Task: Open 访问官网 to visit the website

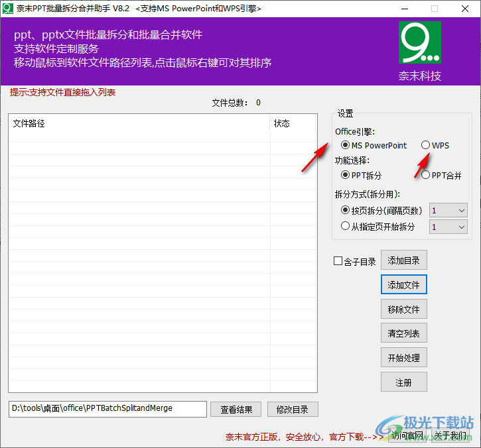Action: click(407, 435)
